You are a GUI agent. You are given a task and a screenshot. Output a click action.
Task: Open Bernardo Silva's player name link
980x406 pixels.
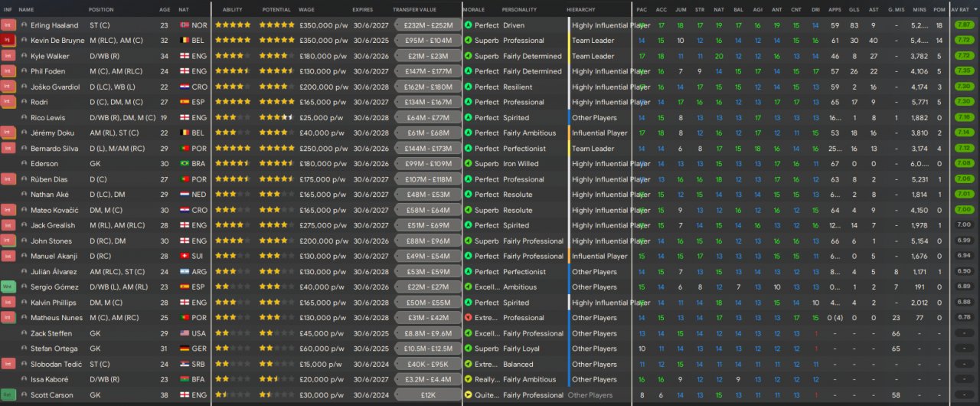click(x=54, y=149)
